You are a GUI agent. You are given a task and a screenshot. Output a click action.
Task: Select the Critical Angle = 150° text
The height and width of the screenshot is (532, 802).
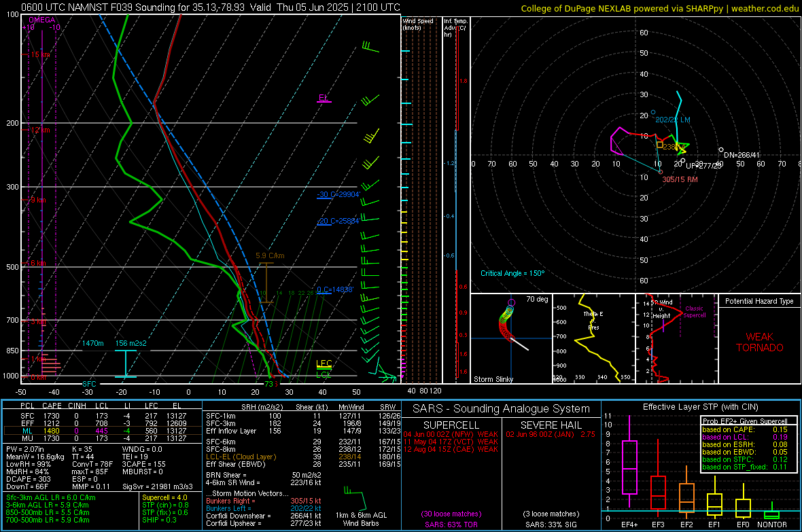pyautogui.click(x=512, y=273)
